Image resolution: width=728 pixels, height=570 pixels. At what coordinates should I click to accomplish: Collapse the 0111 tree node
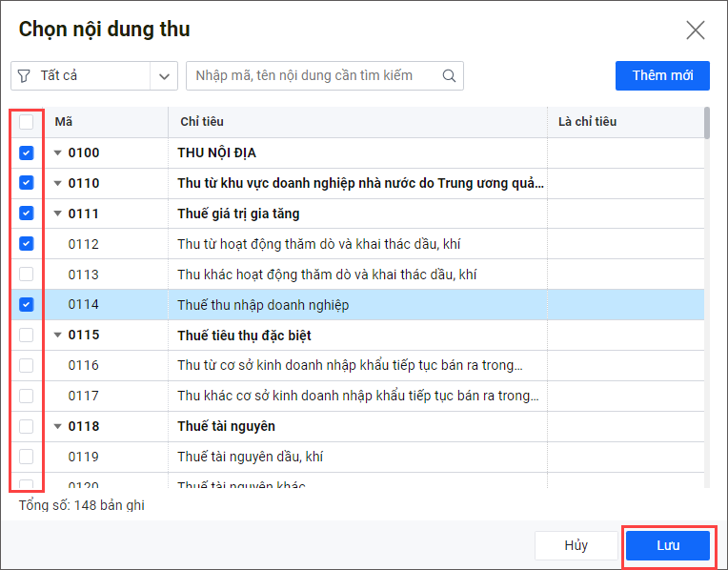[x=57, y=214]
